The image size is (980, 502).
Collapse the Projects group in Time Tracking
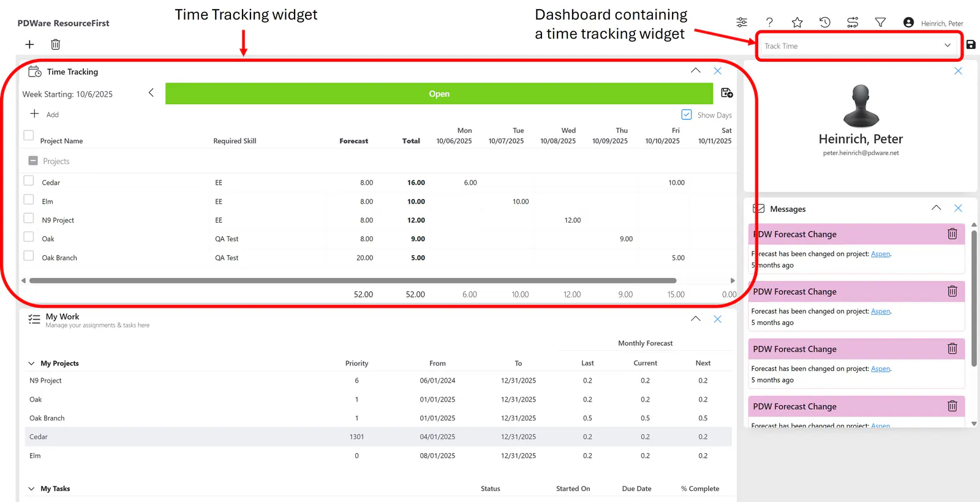click(33, 160)
